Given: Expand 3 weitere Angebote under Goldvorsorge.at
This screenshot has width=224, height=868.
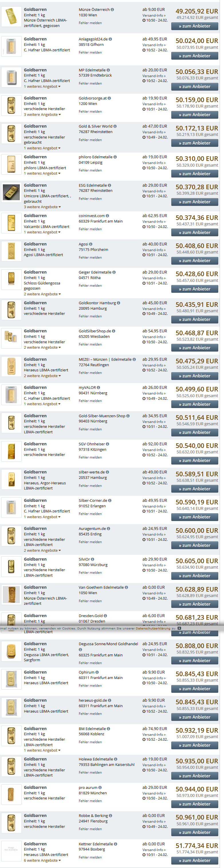Looking at the screenshot, I should point(42,115).
